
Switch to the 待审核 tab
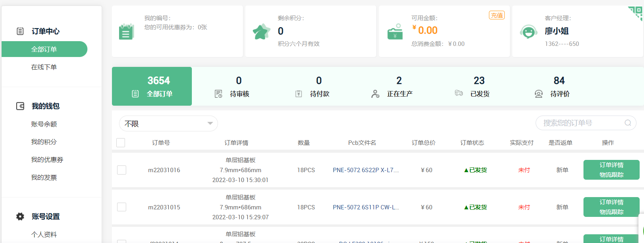(232, 86)
